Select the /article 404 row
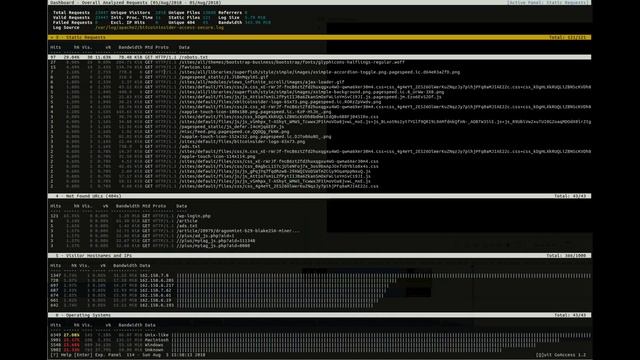This screenshot has width=640, height=360. 320,221
